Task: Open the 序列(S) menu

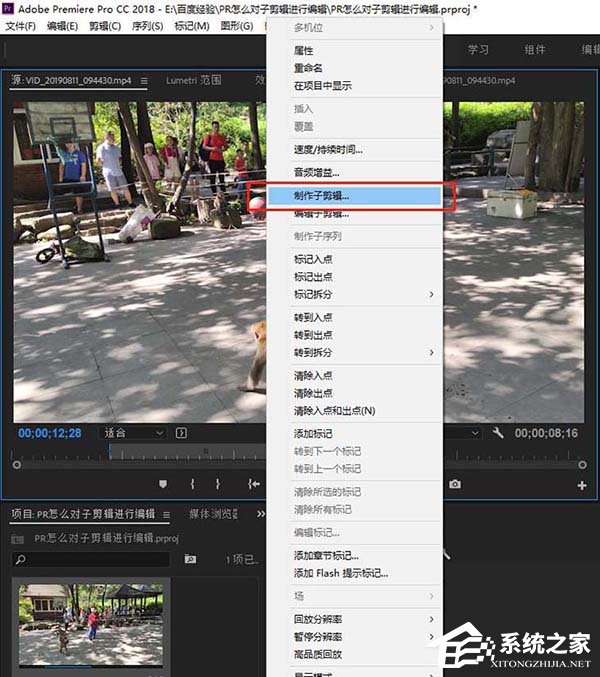Action: click(x=146, y=26)
